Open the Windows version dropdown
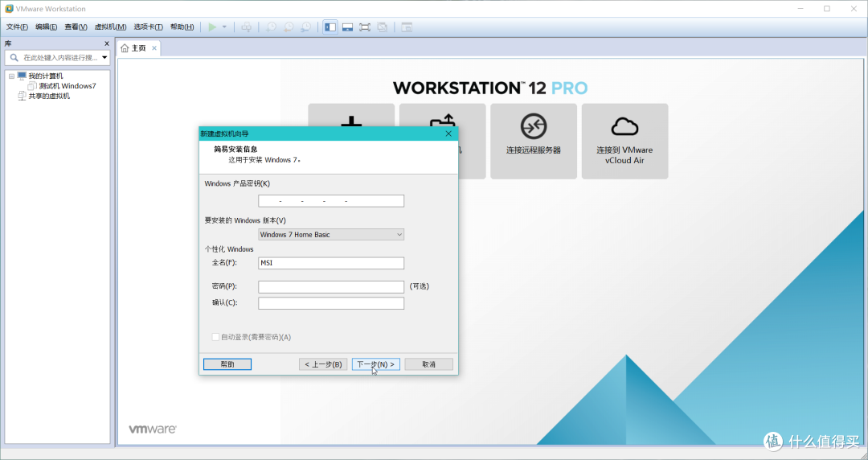The height and width of the screenshot is (460, 868). 331,235
